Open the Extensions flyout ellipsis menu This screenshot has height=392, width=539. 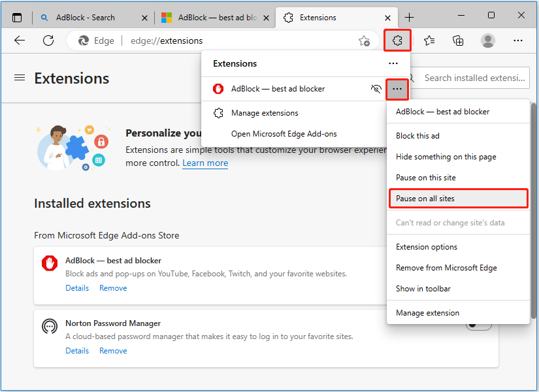[393, 63]
